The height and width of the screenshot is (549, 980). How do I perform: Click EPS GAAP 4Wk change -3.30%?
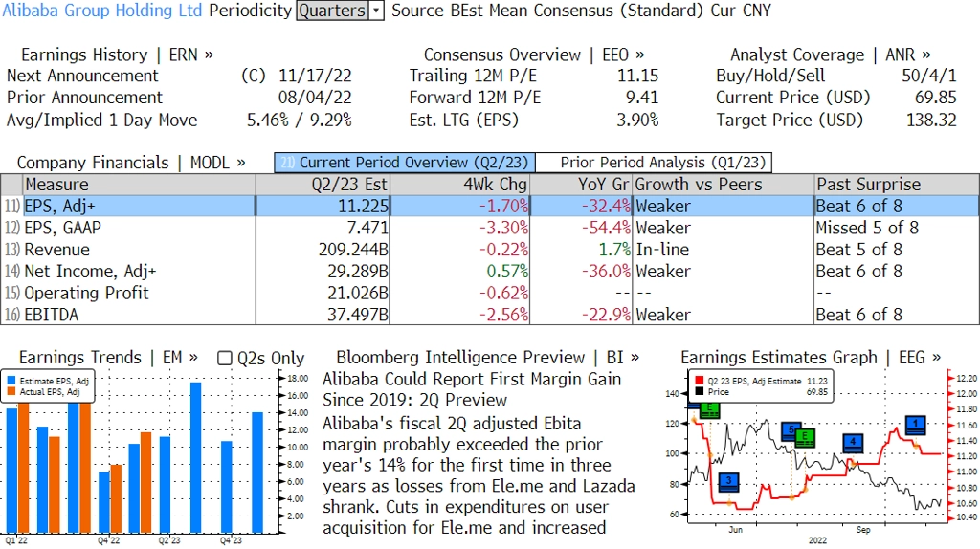click(503, 228)
